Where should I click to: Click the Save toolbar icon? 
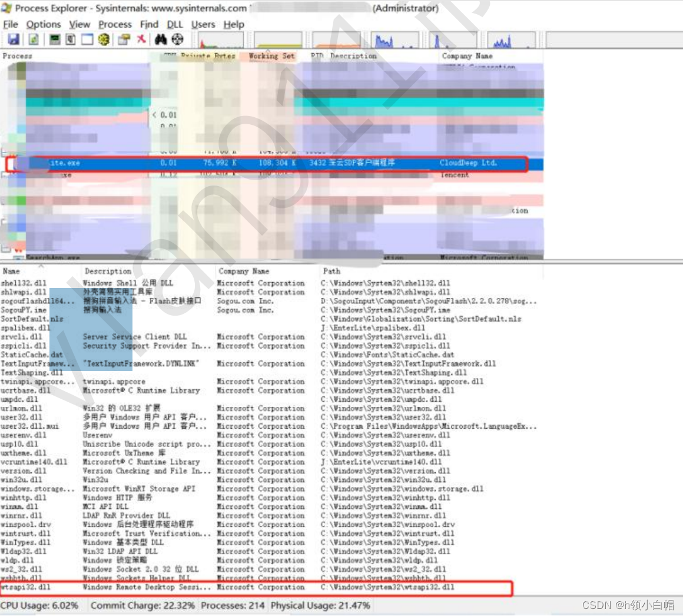coord(12,39)
